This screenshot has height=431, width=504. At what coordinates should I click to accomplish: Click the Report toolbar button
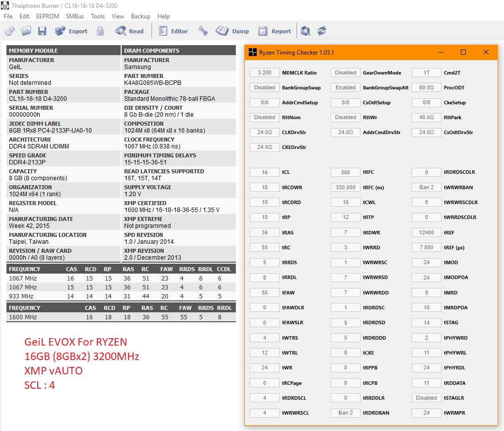pos(275,31)
